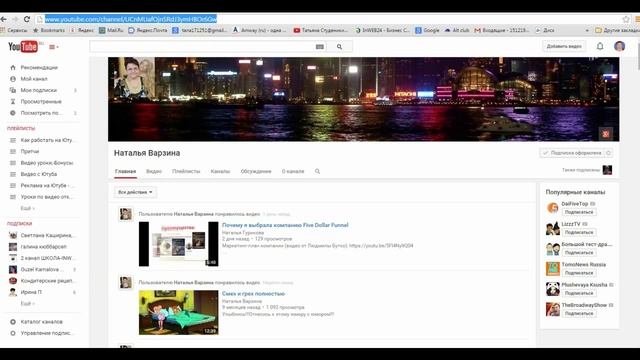Open the Google bookmark in bookmarks bar
This screenshot has width=640, height=360.
(x=427, y=30)
